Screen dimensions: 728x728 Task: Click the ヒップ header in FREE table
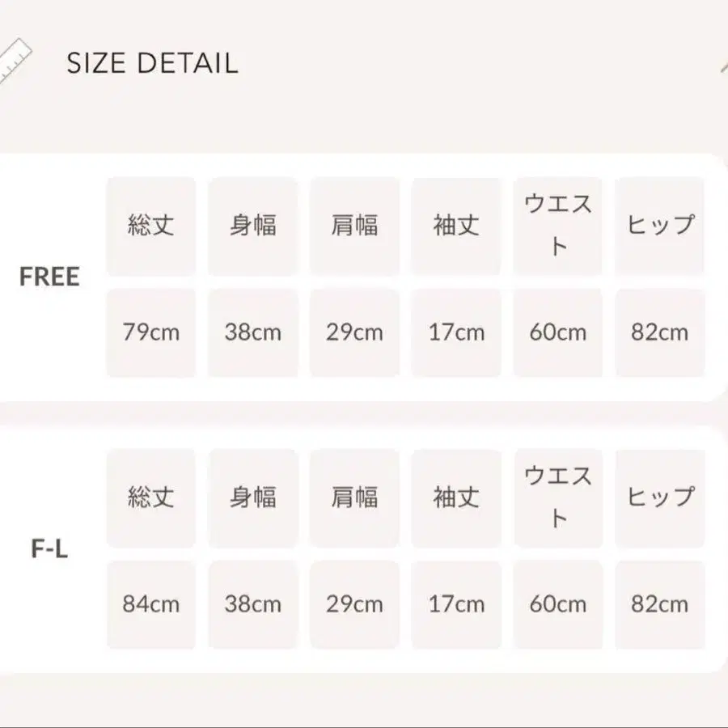(x=660, y=226)
